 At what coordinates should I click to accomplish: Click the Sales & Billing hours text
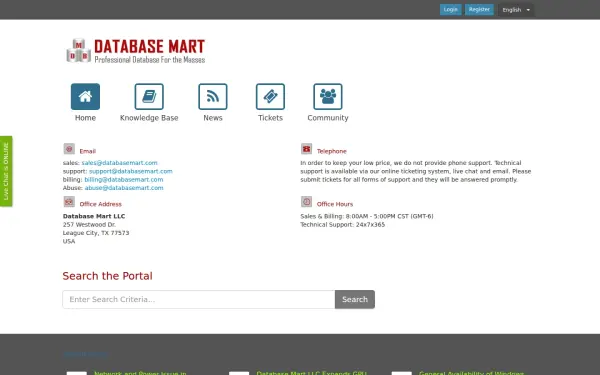pyautogui.click(x=367, y=216)
